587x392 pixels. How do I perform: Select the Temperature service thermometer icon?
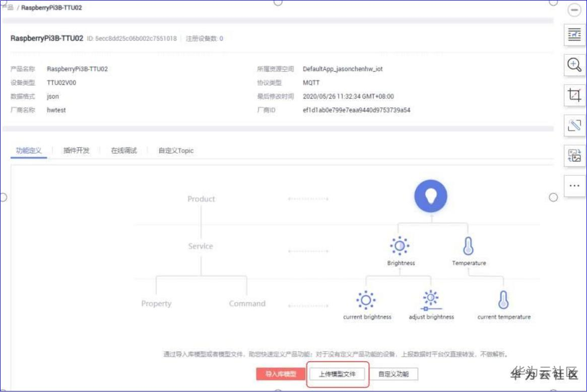(468, 246)
